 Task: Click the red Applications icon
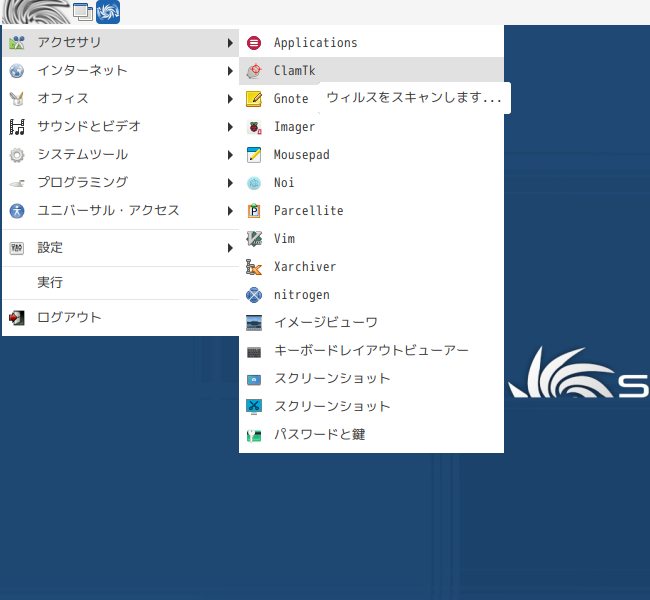[254, 43]
